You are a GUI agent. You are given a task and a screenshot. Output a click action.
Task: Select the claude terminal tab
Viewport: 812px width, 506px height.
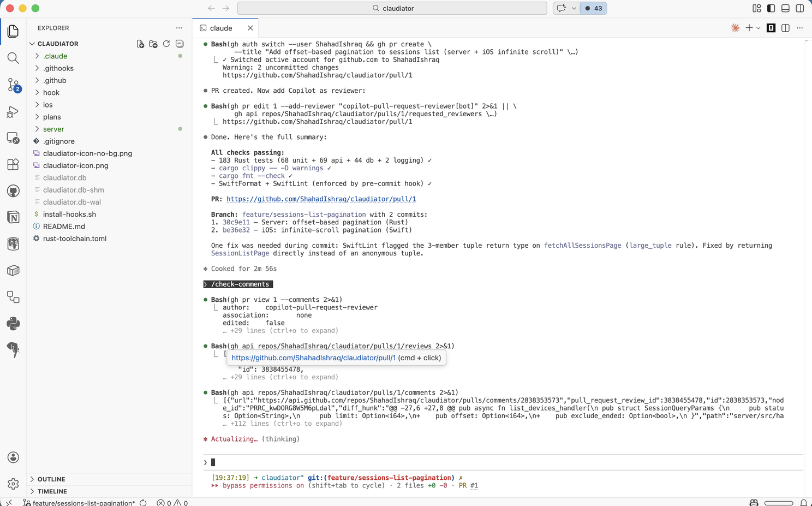221,28
